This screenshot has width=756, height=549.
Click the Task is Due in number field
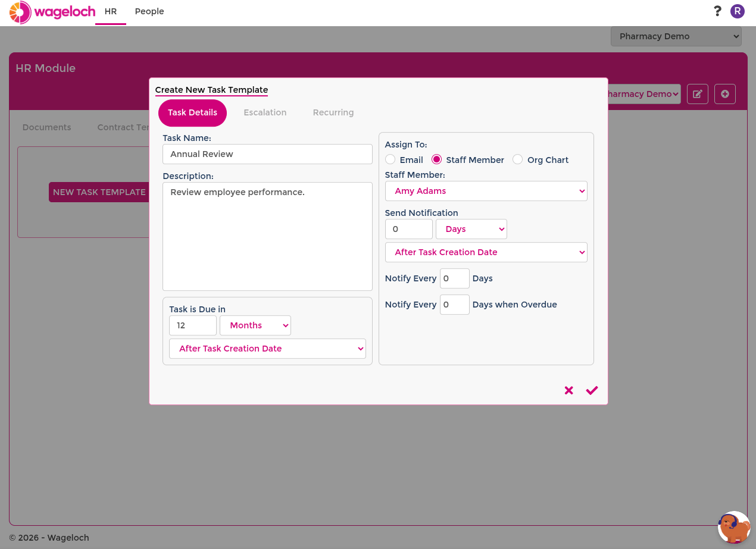click(x=193, y=325)
